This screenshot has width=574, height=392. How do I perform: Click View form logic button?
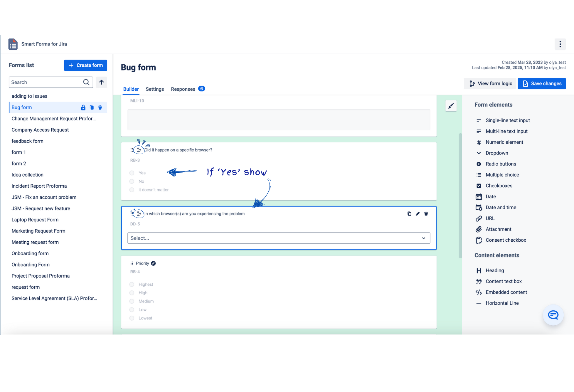pos(490,84)
